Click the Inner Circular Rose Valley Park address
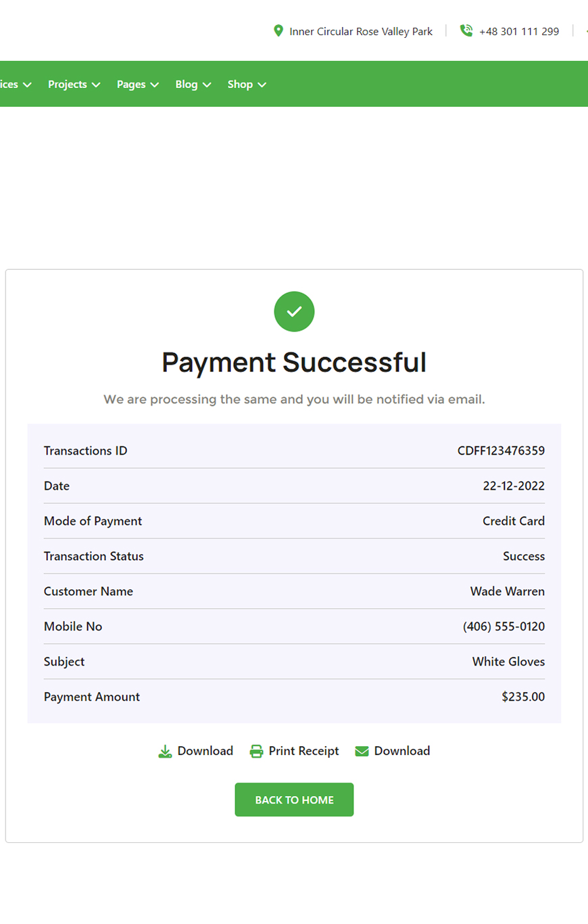Image resolution: width=588 pixels, height=924 pixels. 361,31
